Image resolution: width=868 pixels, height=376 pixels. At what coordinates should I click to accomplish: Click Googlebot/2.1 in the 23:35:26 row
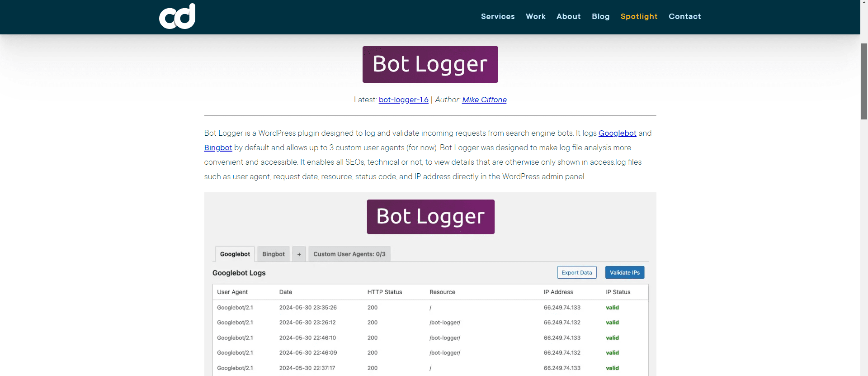click(x=235, y=307)
